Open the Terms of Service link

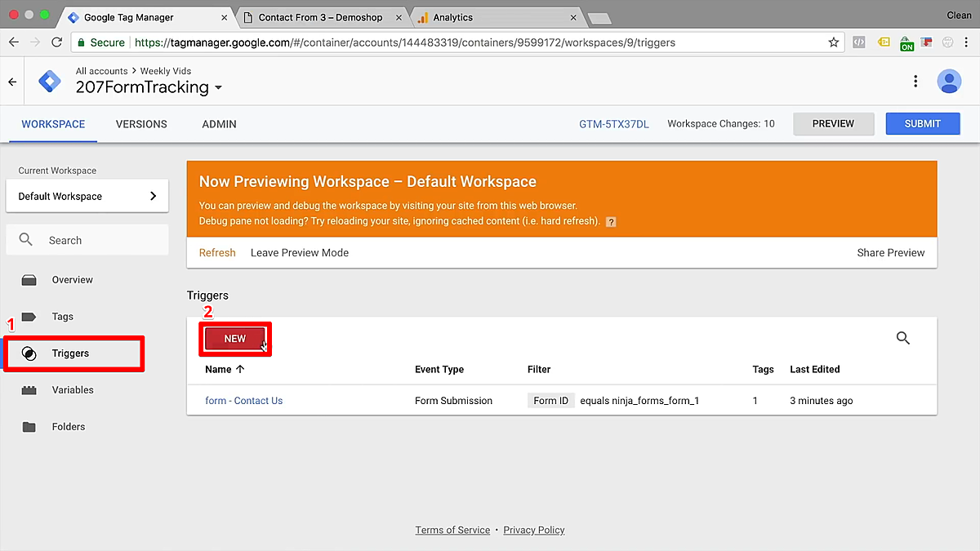452,530
